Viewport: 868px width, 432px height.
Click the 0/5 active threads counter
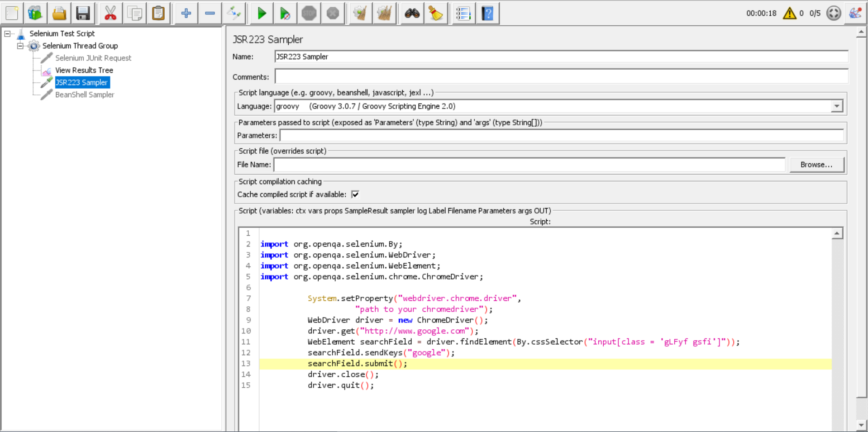pyautogui.click(x=815, y=14)
